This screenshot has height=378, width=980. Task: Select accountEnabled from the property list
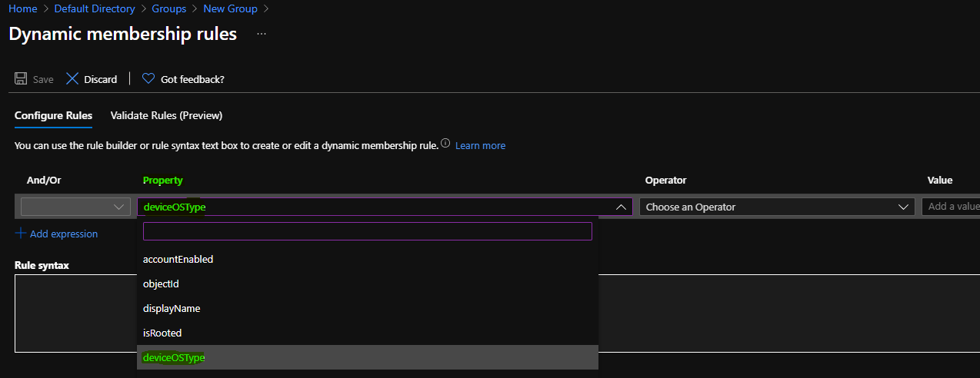pos(368,259)
